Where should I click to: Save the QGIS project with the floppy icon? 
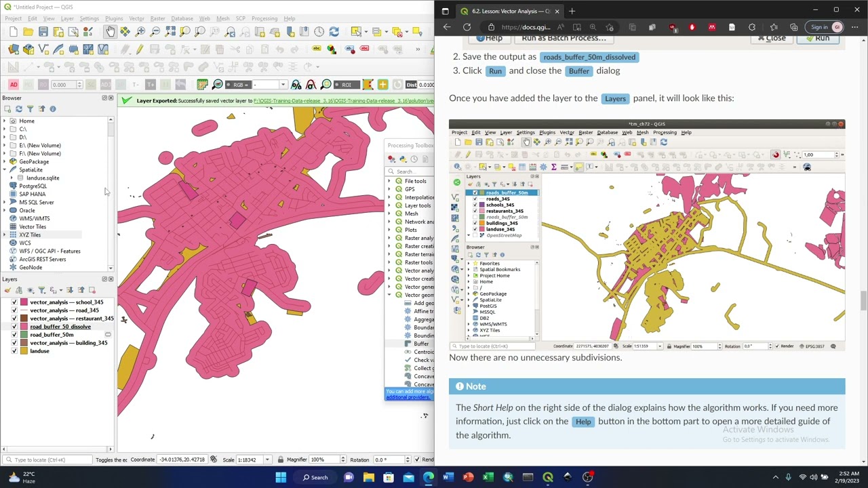point(43,32)
